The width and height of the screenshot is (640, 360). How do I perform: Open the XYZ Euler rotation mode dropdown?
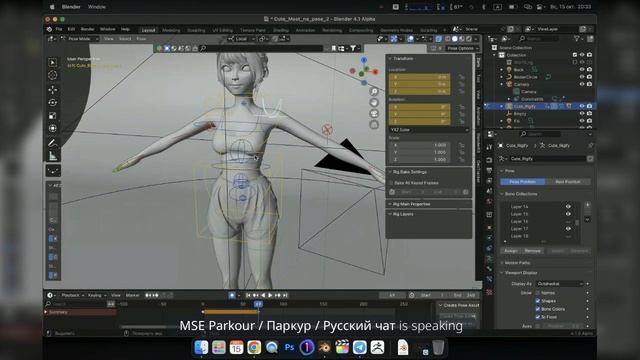pyautogui.click(x=429, y=130)
